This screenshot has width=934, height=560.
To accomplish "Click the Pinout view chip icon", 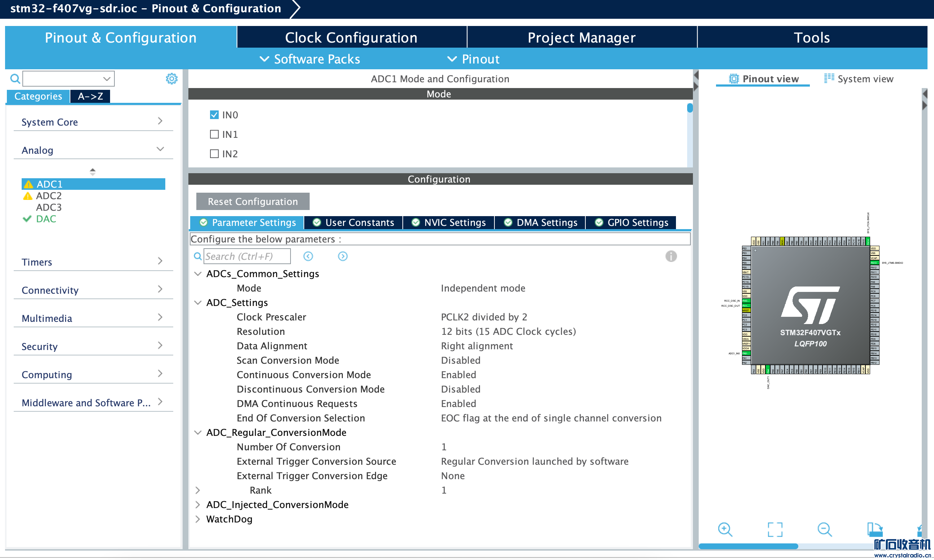I will 734,79.
